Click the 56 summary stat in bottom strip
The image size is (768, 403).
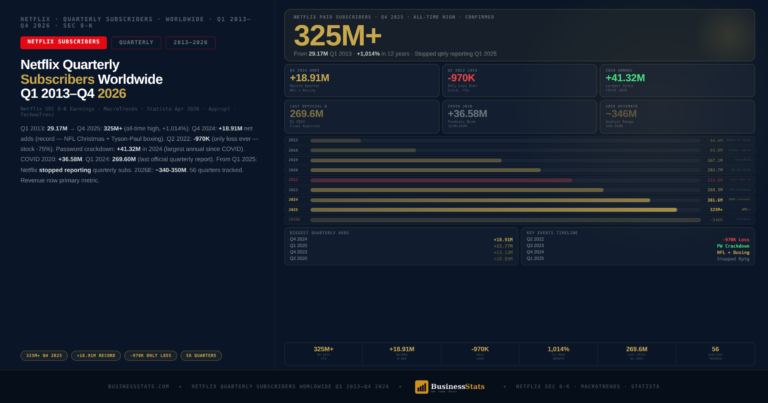tap(715, 349)
